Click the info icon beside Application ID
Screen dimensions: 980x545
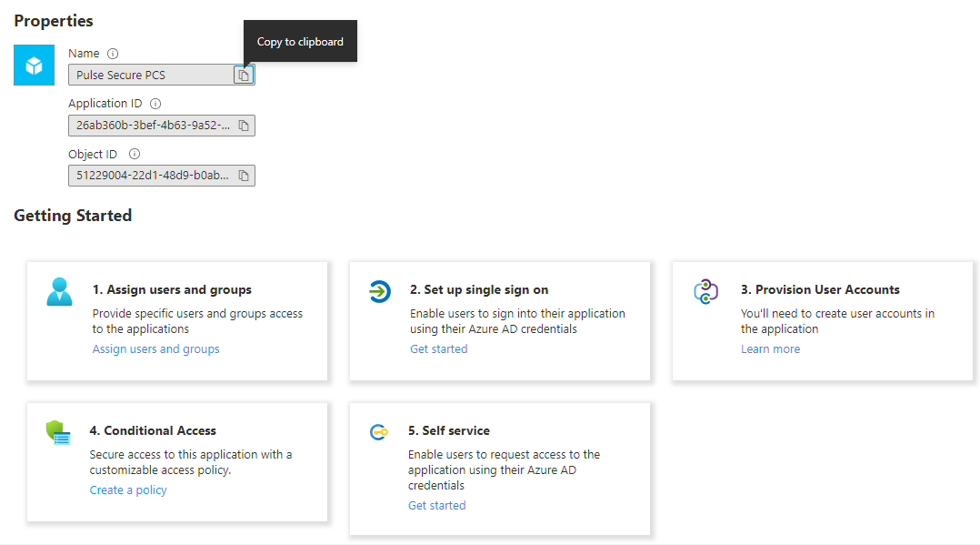155,104
